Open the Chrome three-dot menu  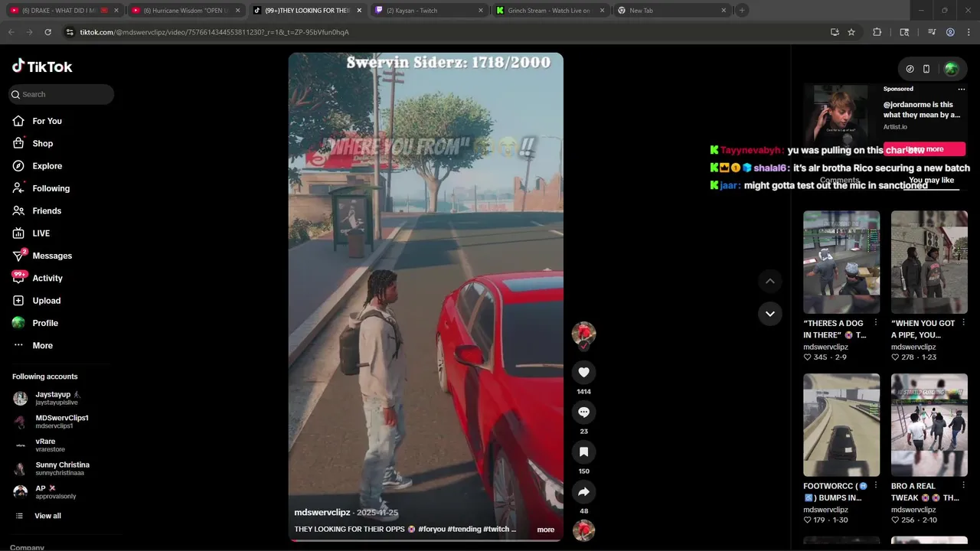tap(969, 32)
